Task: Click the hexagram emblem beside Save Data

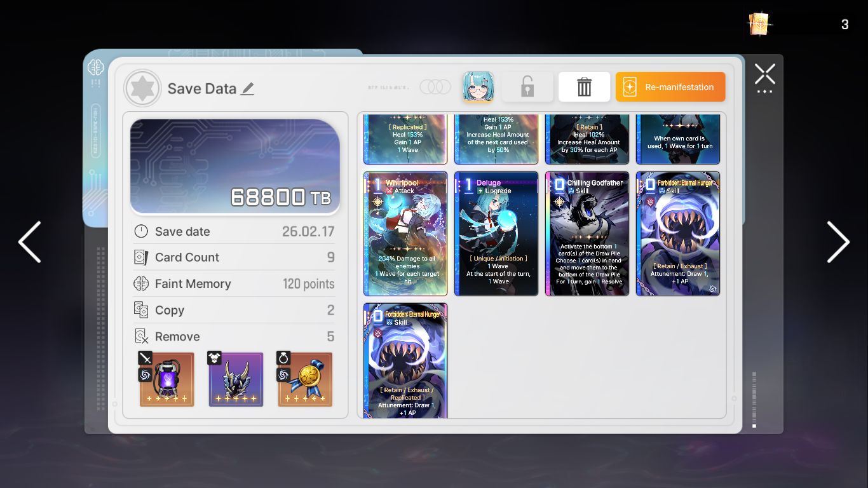Action: (x=142, y=88)
